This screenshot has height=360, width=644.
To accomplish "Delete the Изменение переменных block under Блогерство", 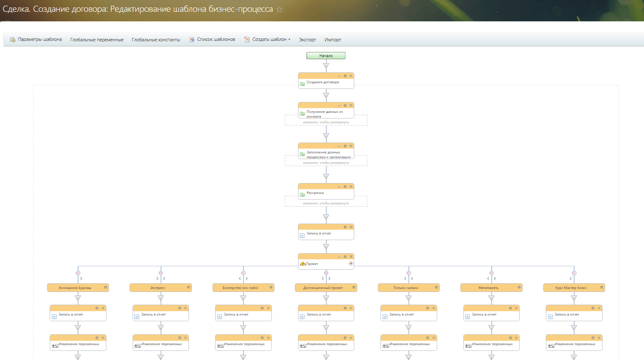I will point(268,338).
